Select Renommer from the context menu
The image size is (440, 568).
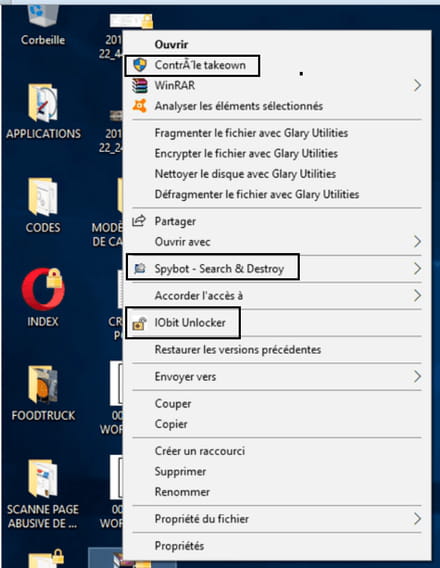(x=182, y=492)
